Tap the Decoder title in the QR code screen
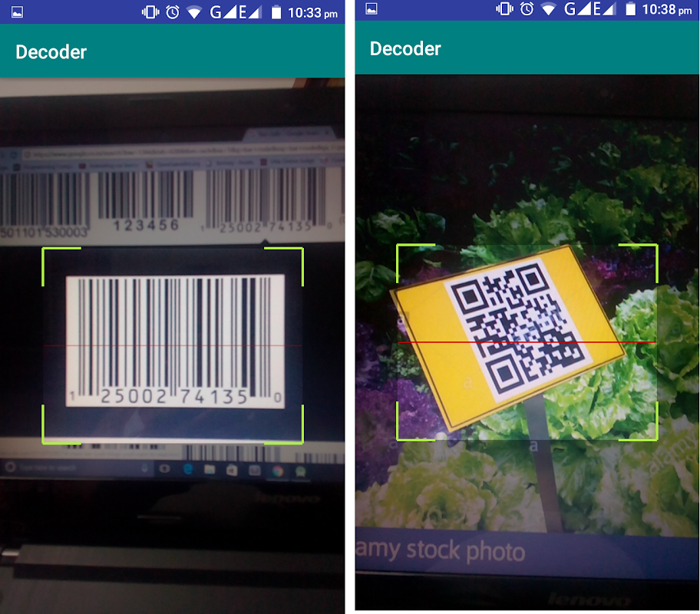The height and width of the screenshot is (614, 700). click(405, 48)
